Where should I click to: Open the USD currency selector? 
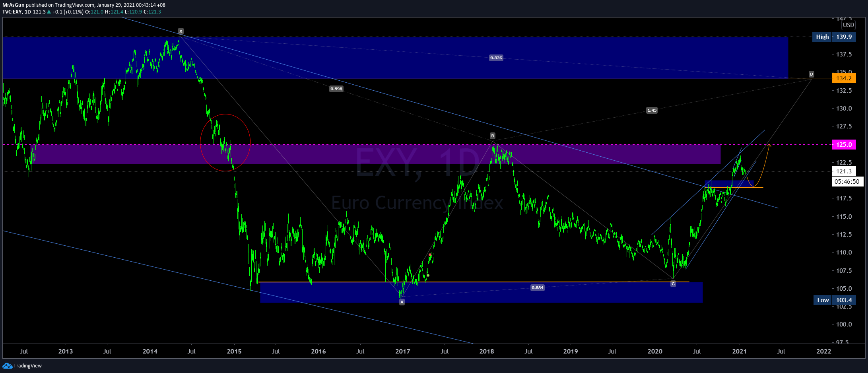point(848,25)
